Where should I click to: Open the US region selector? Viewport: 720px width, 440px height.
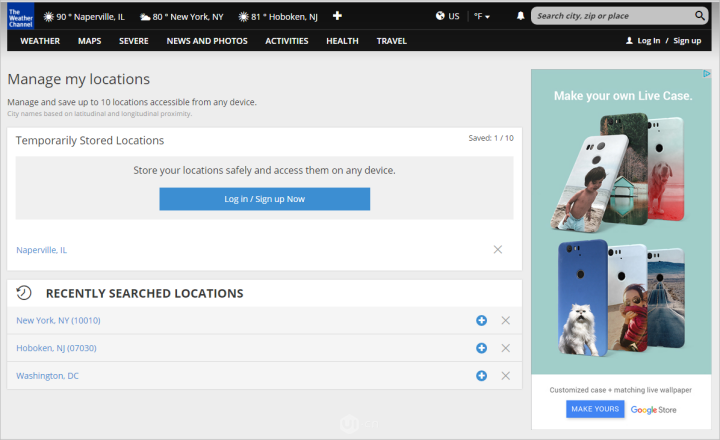point(447,16)
